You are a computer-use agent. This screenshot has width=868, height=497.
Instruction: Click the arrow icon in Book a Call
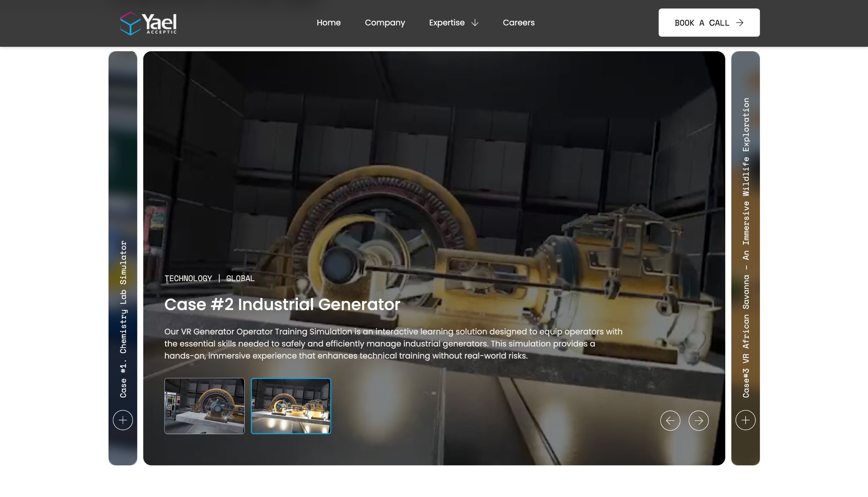(739, 23)
